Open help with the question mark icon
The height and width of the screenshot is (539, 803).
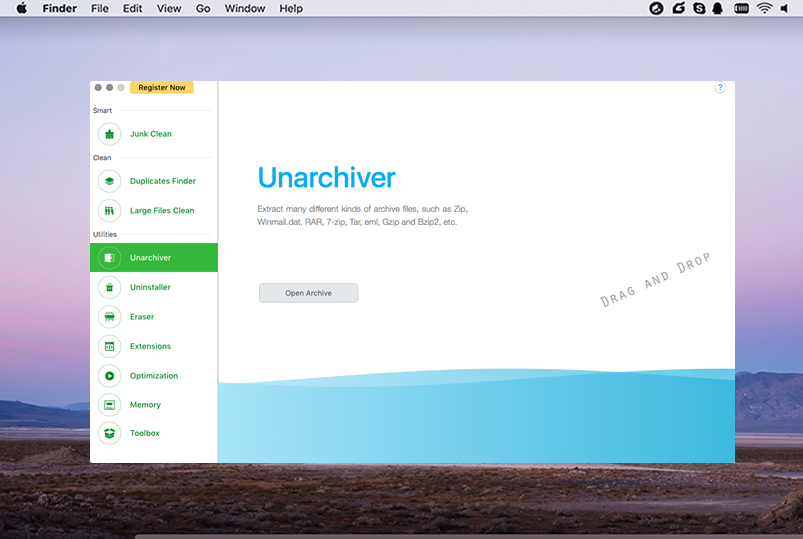pos(720,88)
